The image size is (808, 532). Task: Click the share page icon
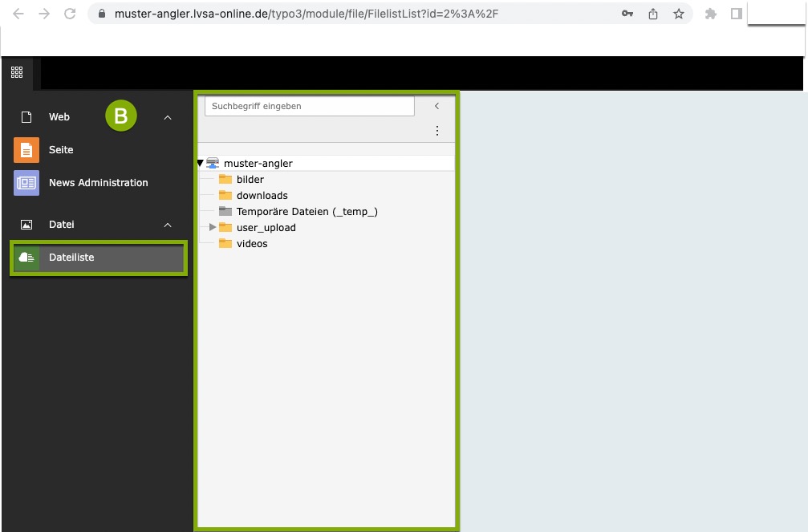point(653,14)
